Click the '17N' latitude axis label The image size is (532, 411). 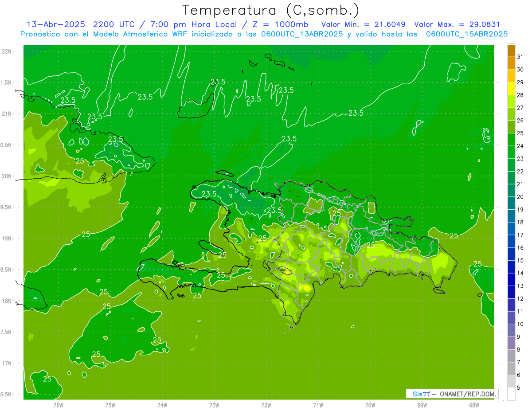tap(7, 363)
